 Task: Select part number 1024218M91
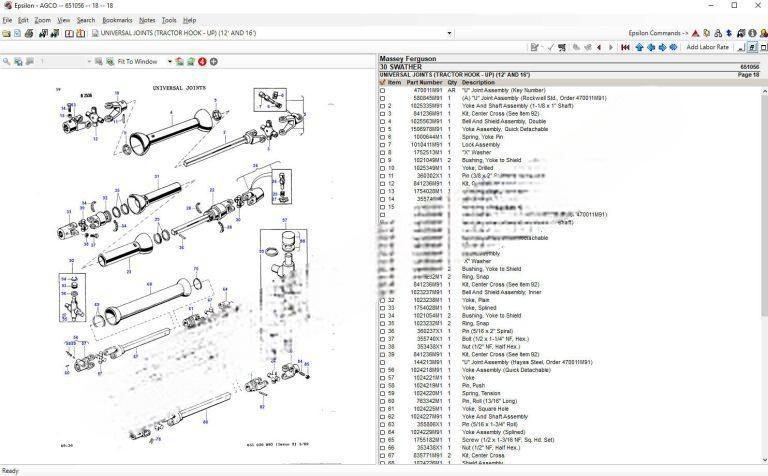click(x=426, y=370)
